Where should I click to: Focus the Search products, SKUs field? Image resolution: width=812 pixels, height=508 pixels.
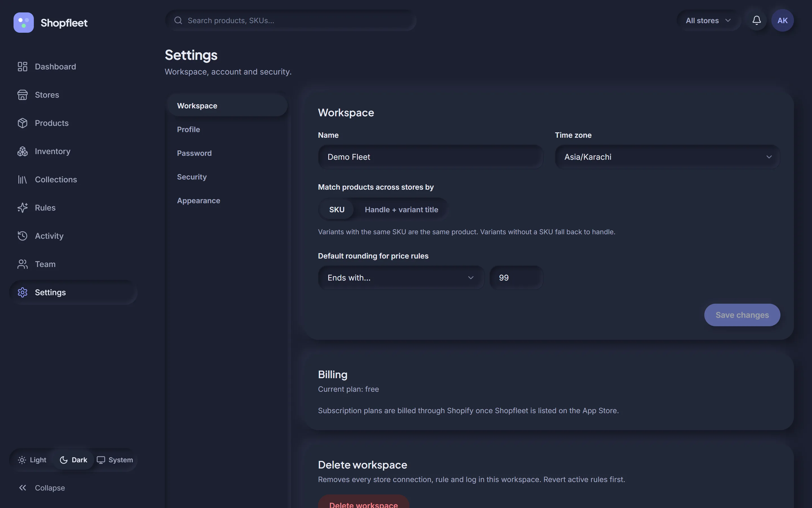click(x=291, y=21)
